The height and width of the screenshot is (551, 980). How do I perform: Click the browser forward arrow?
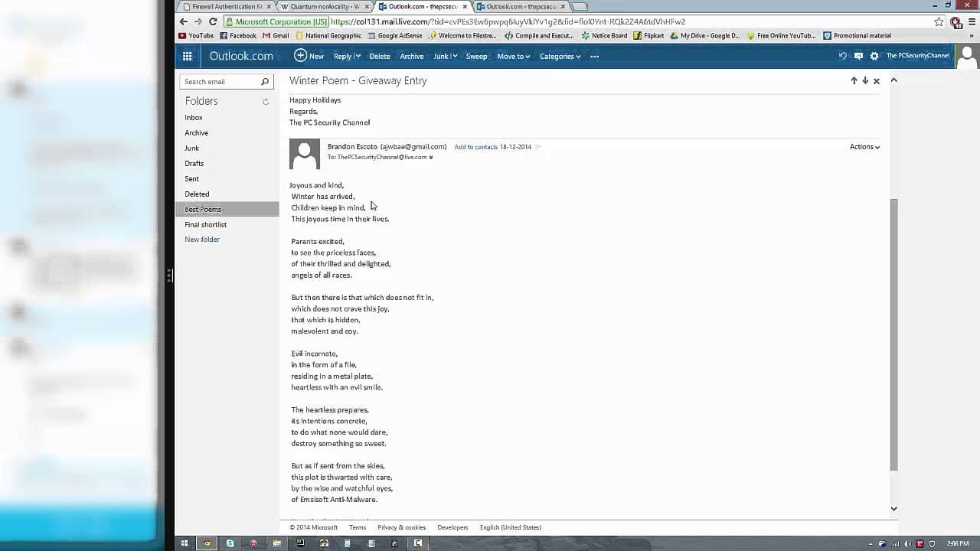[198, 21]
